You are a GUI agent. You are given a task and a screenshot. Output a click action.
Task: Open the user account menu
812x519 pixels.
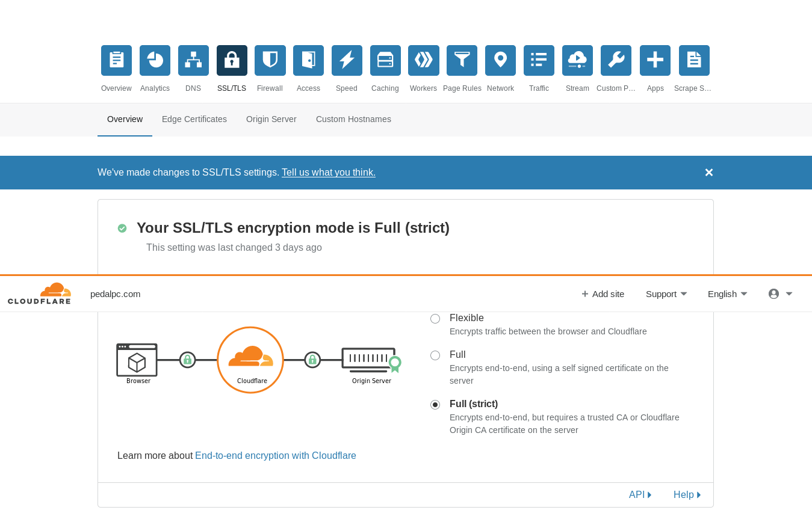click(x=780, y=294)
